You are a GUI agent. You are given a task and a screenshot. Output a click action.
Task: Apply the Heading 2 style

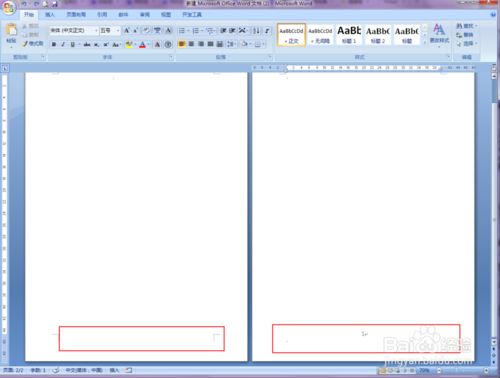tap(378, 35)
